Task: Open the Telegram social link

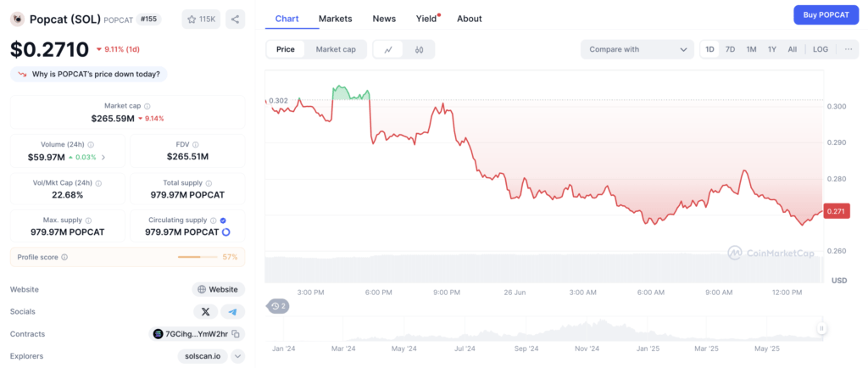Action: coord(232,312)
